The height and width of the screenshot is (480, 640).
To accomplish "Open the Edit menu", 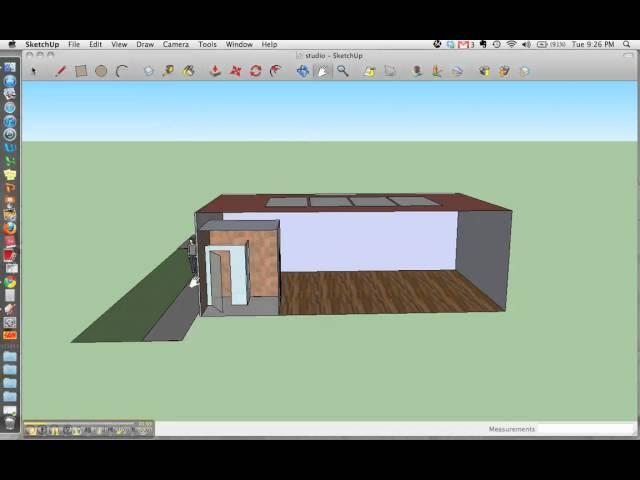I will pyautogui.click(x=96, y=44).
